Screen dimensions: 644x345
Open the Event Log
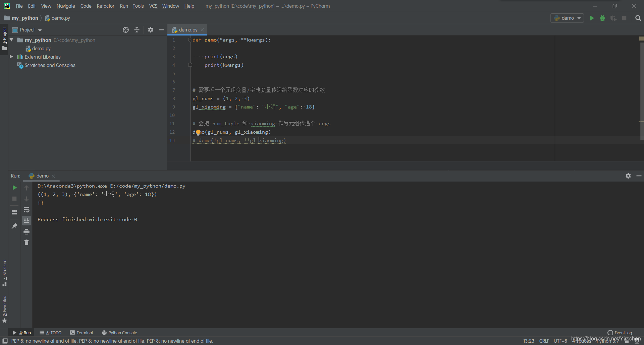click(x=620, y=333)
